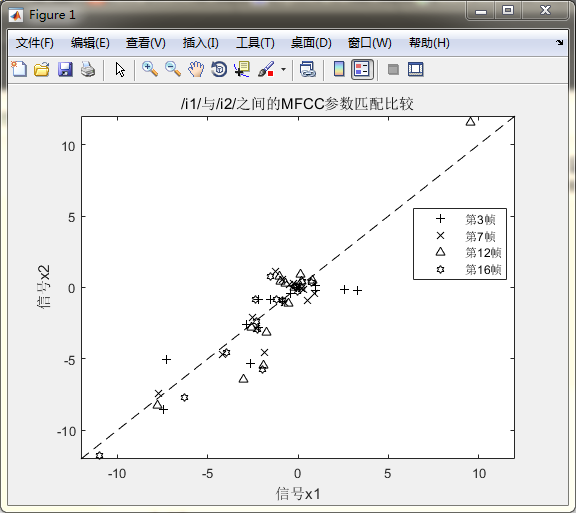Select the Rotate 3D tool
The height and width of the screenshot is (513, 576).
tap(219, 69)
